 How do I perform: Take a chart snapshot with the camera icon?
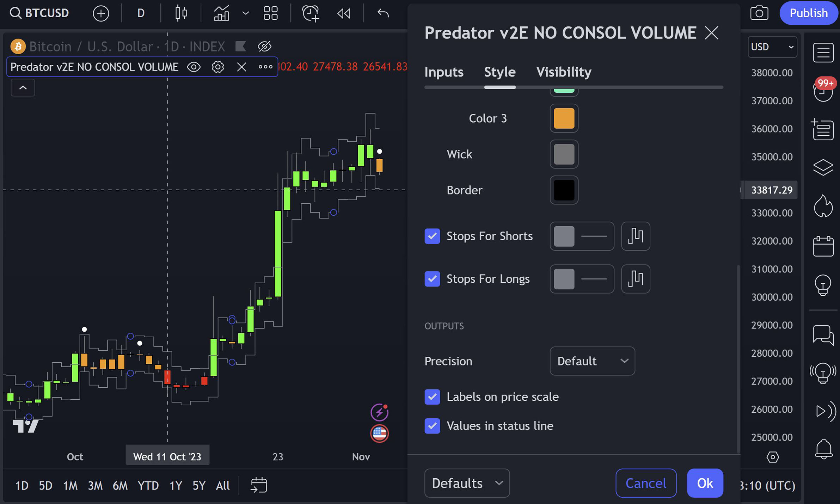point(759,13)
